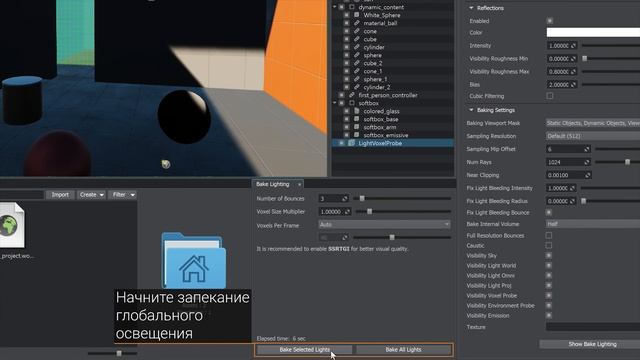This screenshot has width=640, height=360.
Task: Click the spin arrows on the Intensity field
Action: 573,46
